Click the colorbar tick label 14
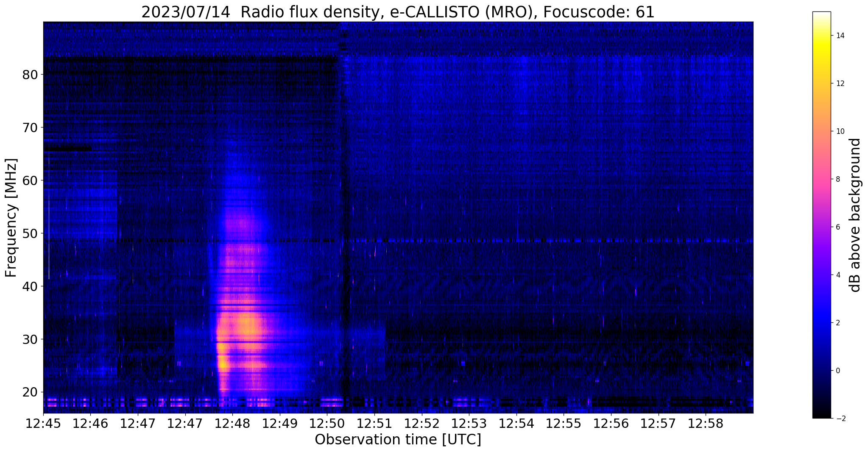Image resolution: width=868 pixels, height=452 pixels. [840, 36]
